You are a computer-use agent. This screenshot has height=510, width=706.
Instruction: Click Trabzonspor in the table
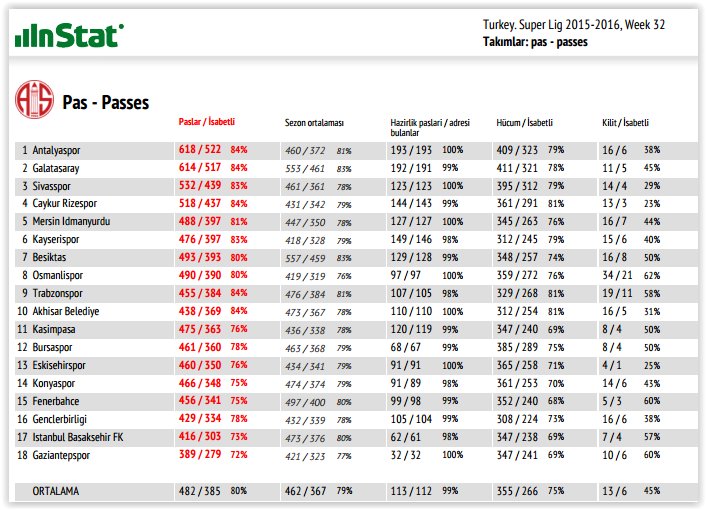pyautogui.click(x=60, y=293)
